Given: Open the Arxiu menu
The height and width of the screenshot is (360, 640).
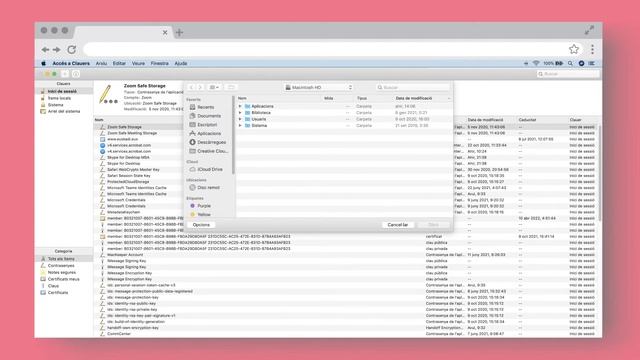Looking at the screenshot, I should click(101, 63).
